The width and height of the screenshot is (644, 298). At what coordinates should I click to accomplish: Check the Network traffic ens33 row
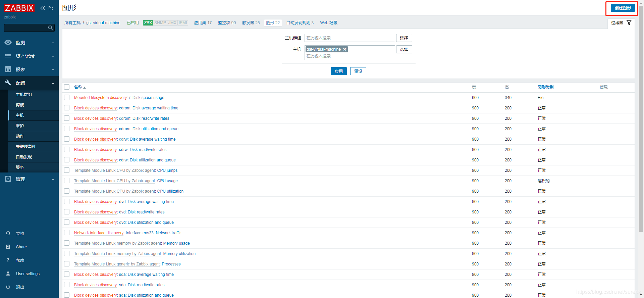tap(67, 233)
